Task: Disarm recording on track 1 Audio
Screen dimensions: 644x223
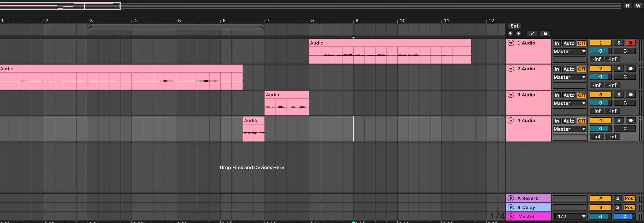Action: pos(631,43)
